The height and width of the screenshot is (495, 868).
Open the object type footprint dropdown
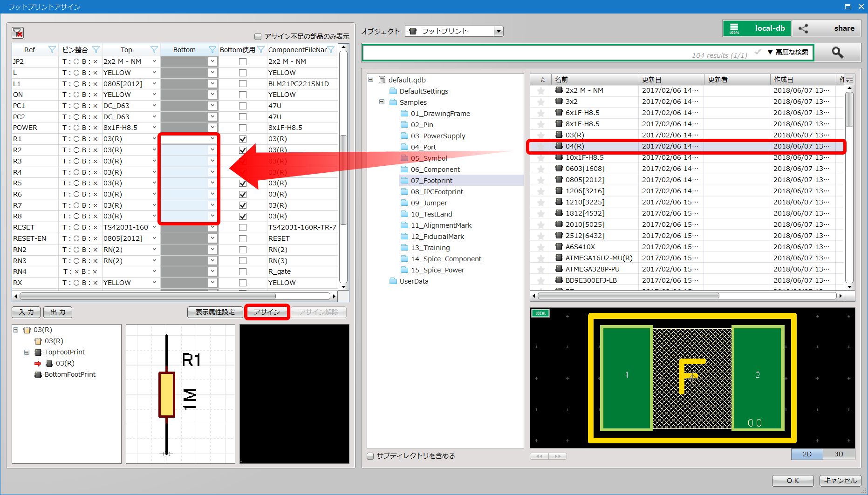pos(499,31)
